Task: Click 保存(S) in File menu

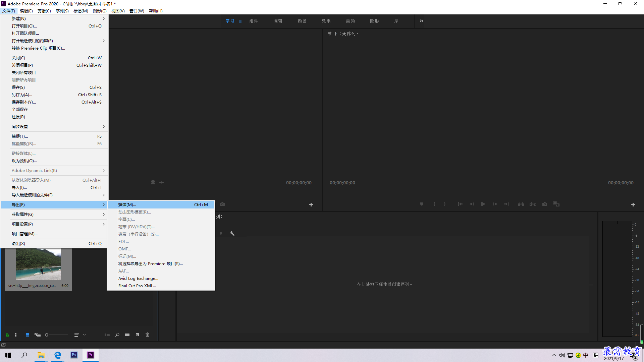Action: click(54, 87)
